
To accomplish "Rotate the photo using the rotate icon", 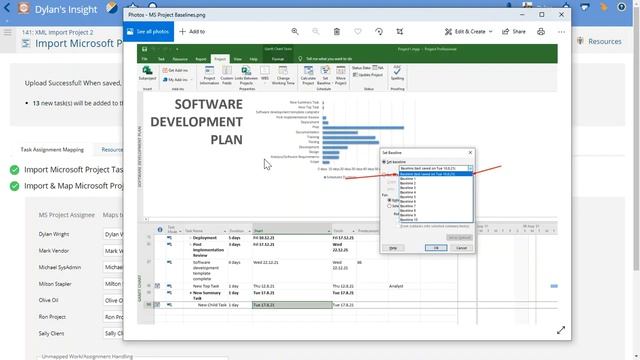I will pyautogui.click(x=379, y=31).
